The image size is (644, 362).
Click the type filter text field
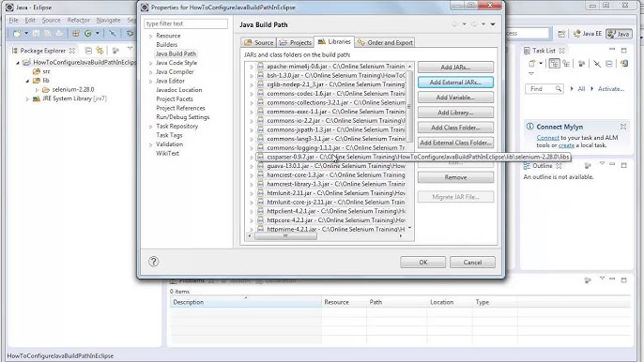[x=186, y=23]
